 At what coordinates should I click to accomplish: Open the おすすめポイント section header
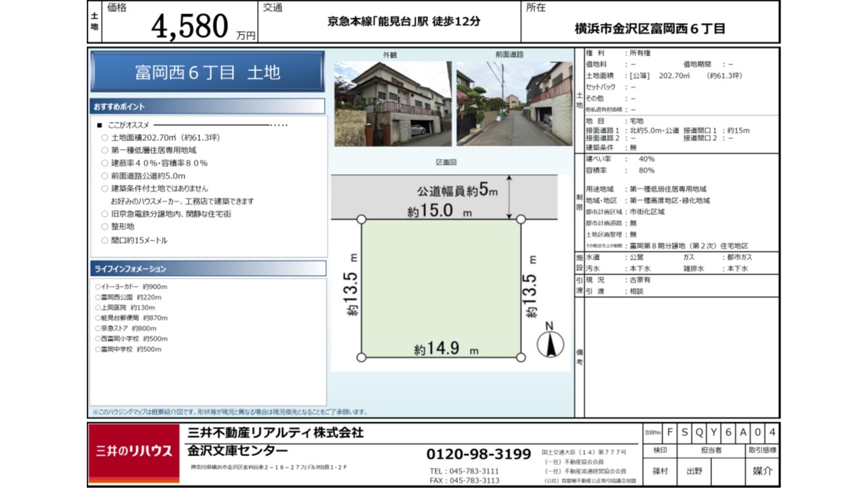click(x=208, y=106)
